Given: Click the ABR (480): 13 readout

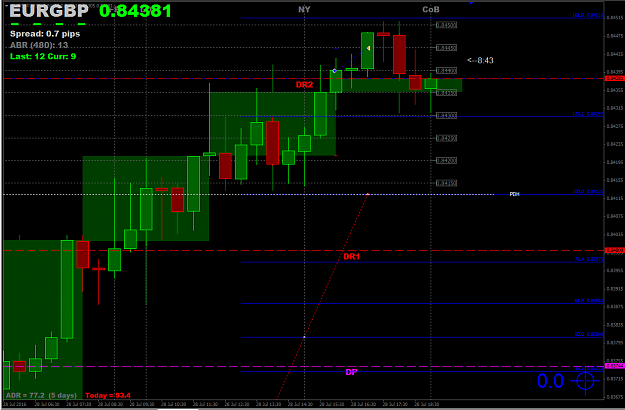Looking at the screenshot, I should coord(39,45).
